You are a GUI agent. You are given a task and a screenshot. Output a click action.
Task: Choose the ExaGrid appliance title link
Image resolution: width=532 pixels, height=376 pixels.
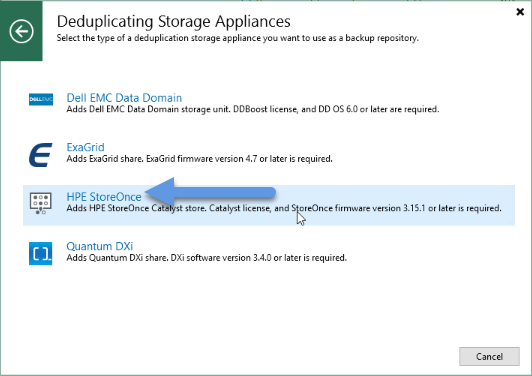coord(86,147)
